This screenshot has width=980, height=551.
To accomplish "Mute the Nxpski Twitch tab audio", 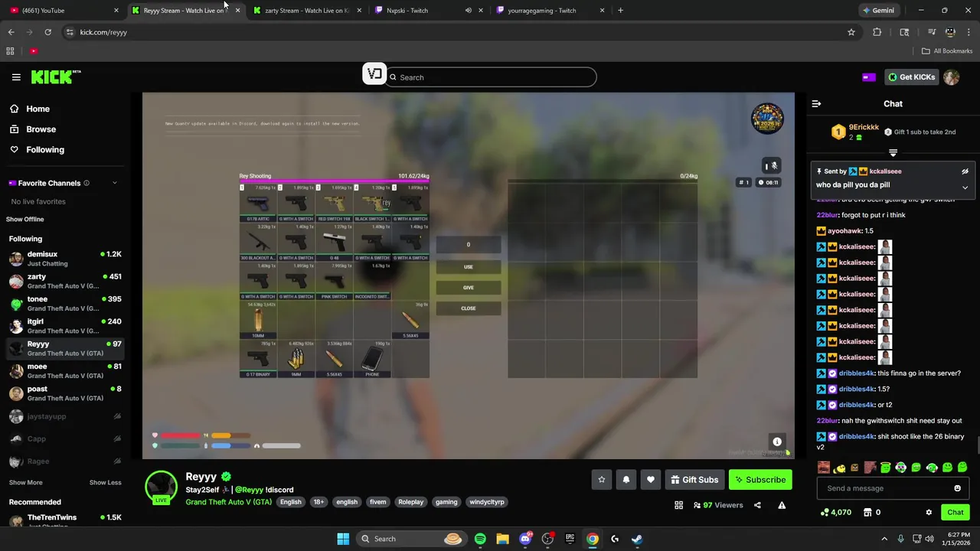I will click(x=469, y=11).
